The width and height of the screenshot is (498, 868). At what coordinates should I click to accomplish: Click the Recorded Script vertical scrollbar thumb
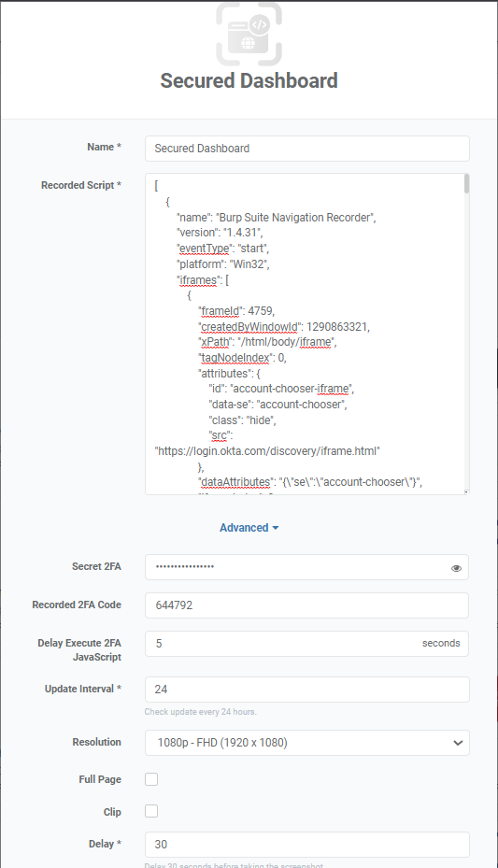coord(467,183)
